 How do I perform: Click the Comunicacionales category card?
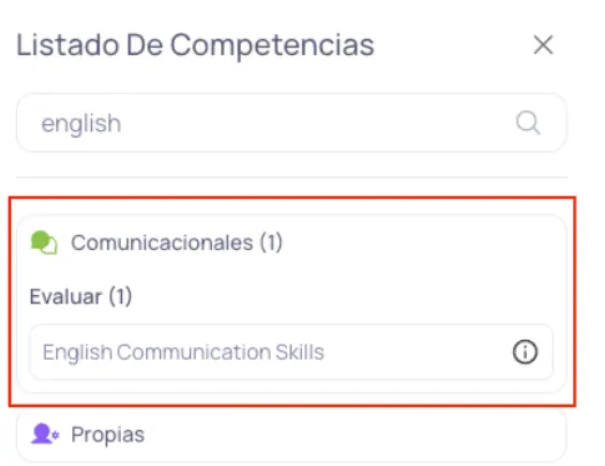(x=400, y=270)
